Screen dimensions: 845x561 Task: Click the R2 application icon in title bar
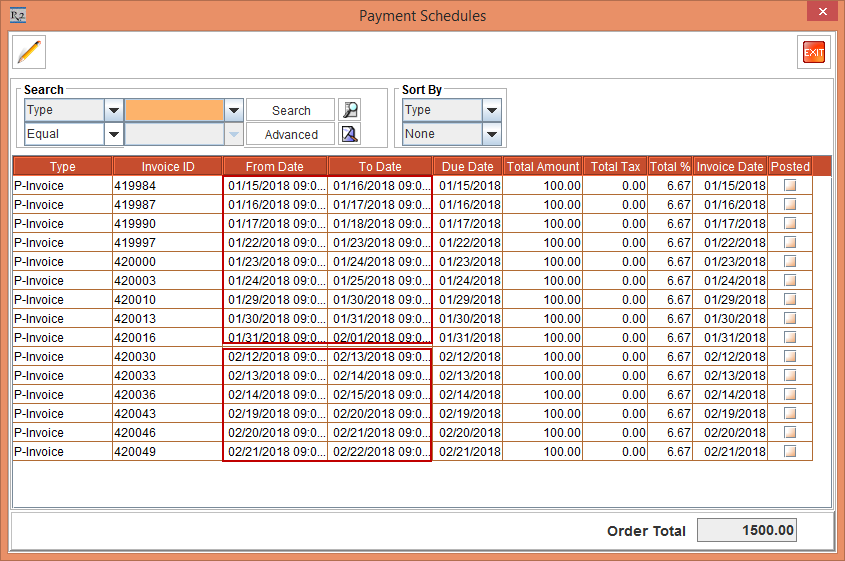point(17,15)
